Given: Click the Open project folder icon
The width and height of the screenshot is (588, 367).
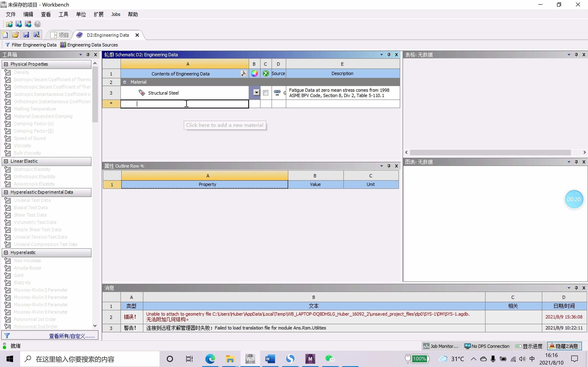Looking at the screenshot, I should (16, 35).
